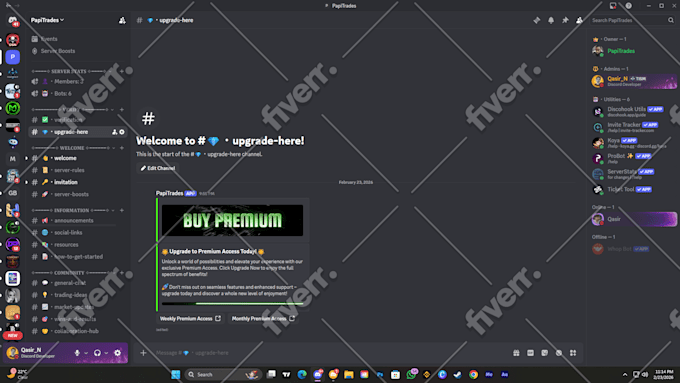Open the BUY PREMIUM banner image
The image size is (680, 383).
(x=232, y=220)
